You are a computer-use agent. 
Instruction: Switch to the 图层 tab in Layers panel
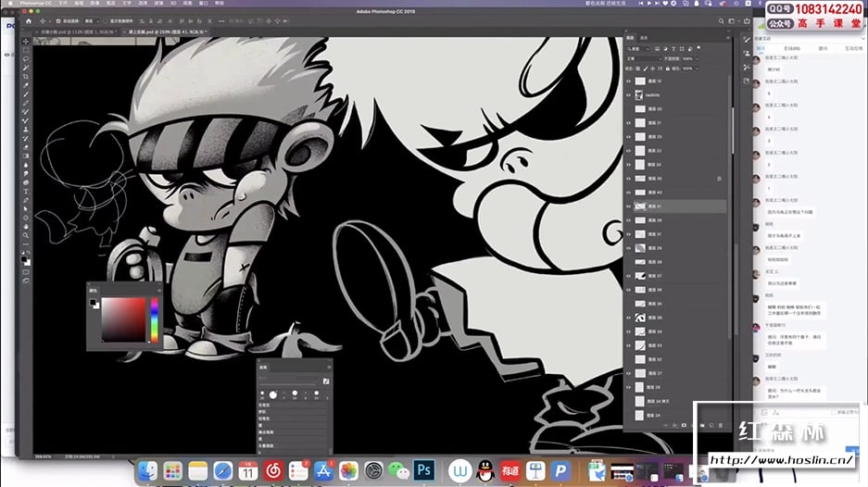[631, 38]
